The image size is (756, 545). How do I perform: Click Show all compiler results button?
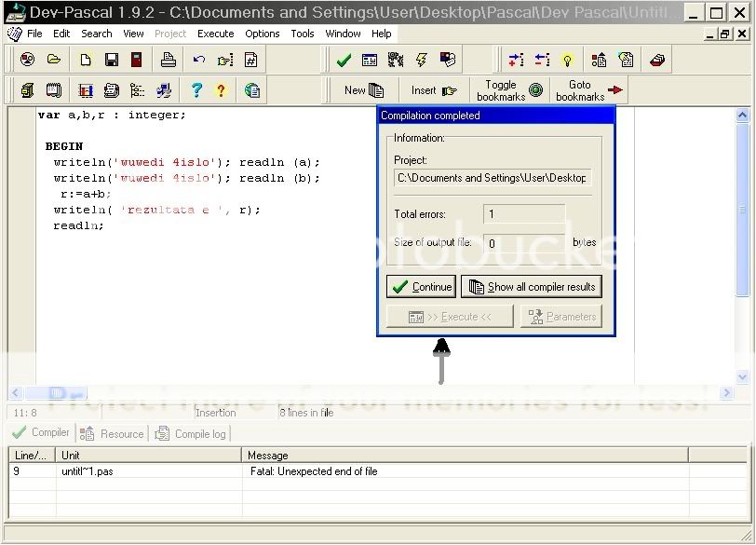click(x=532, y=287)
